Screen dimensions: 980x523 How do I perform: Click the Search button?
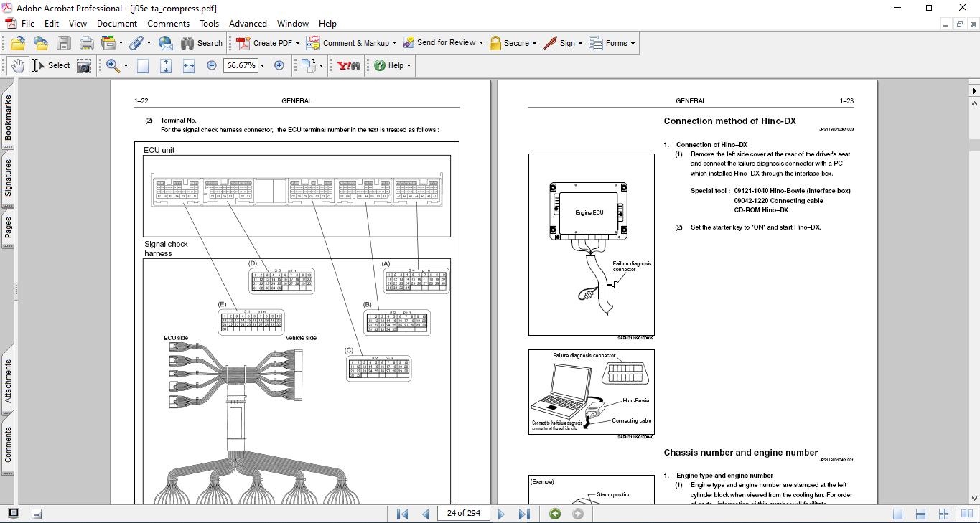tap(202, 43)
